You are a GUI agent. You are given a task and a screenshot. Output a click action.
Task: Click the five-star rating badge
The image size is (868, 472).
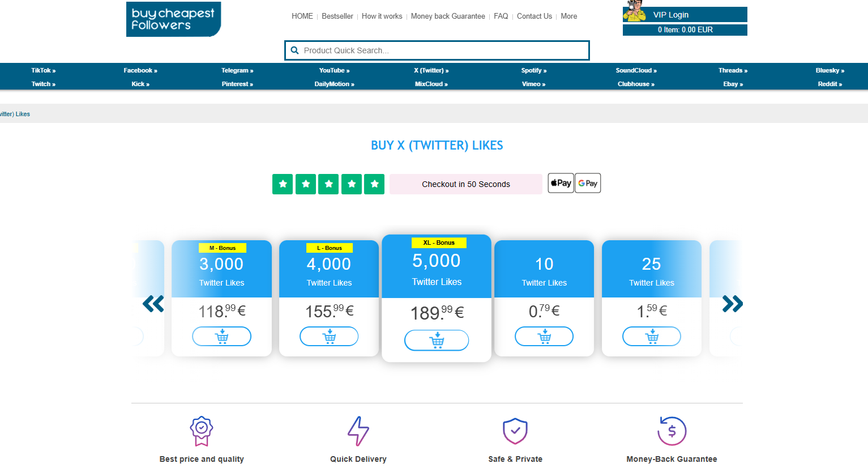328,184
